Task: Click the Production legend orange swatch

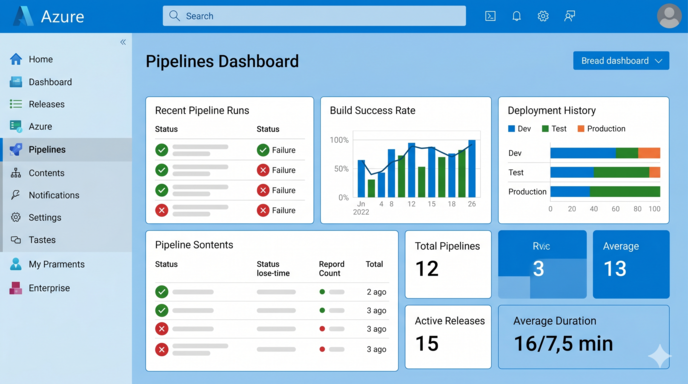Action: click(x=581, y=129)
